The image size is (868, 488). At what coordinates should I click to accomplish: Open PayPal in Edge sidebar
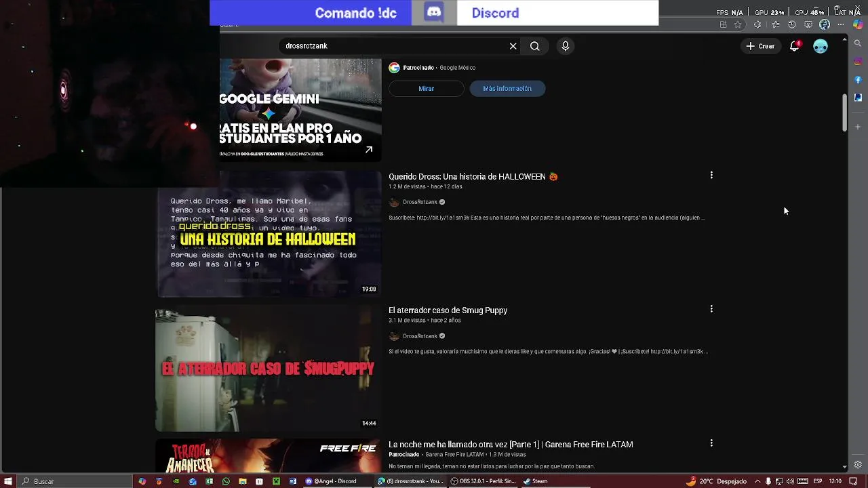858,98
